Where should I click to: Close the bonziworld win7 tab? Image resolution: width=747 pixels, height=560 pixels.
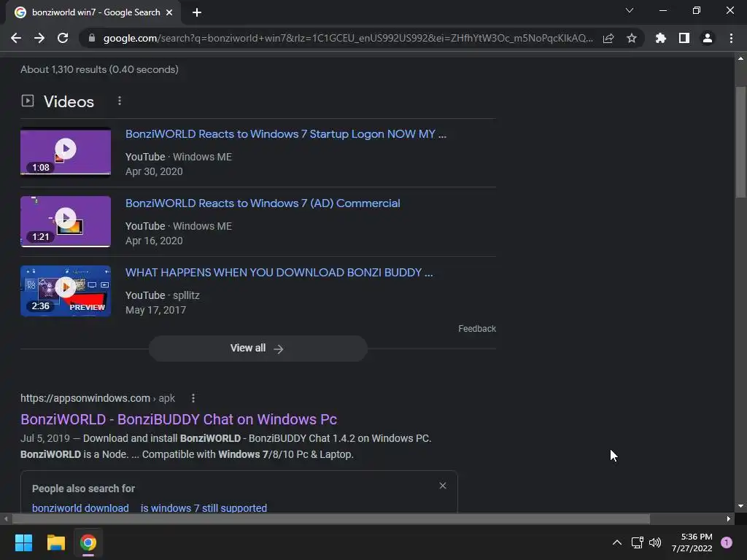pos(169,12)
